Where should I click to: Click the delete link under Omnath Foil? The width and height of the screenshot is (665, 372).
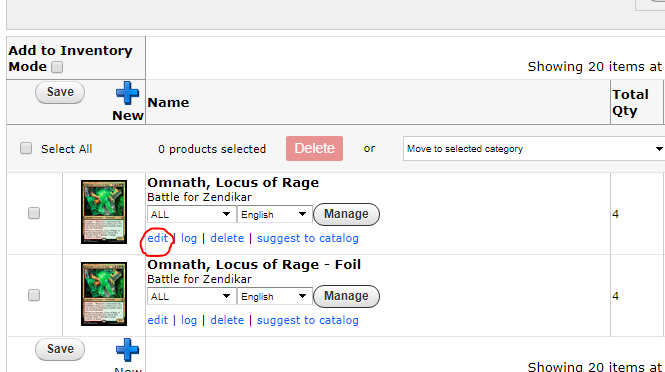227,320
